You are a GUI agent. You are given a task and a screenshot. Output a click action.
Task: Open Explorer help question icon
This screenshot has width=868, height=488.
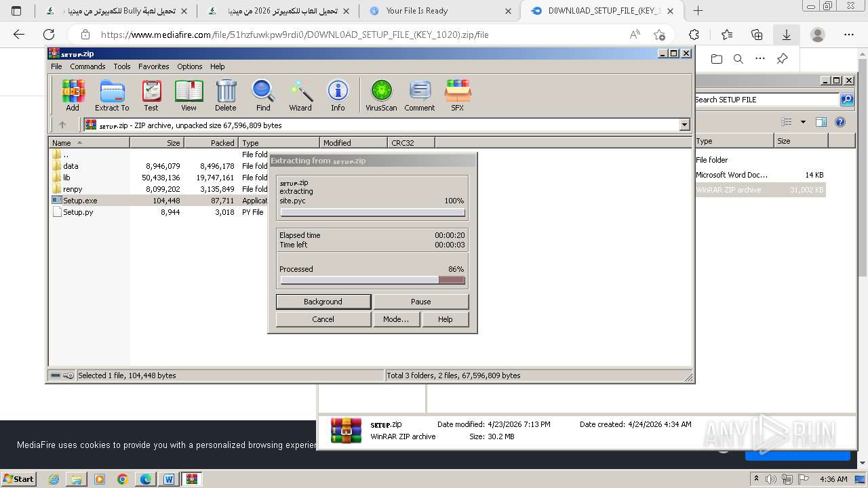[x=840, y=122]
